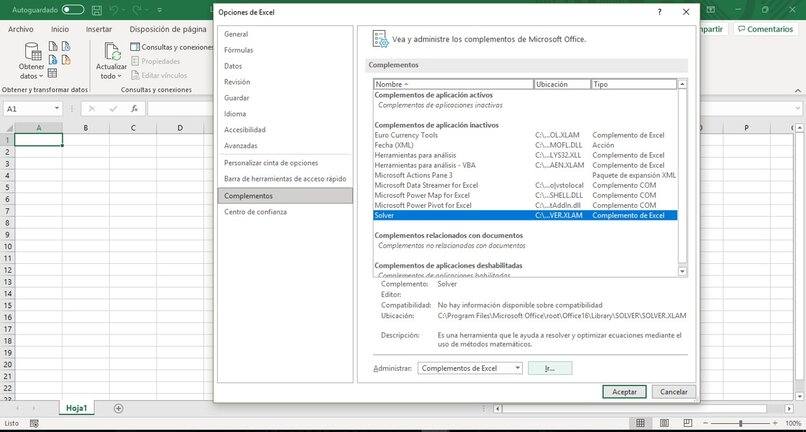Screen dimensions: 806x432
Task: Click the From Text/CSV icon in ribbon
Action: (52, 46)
